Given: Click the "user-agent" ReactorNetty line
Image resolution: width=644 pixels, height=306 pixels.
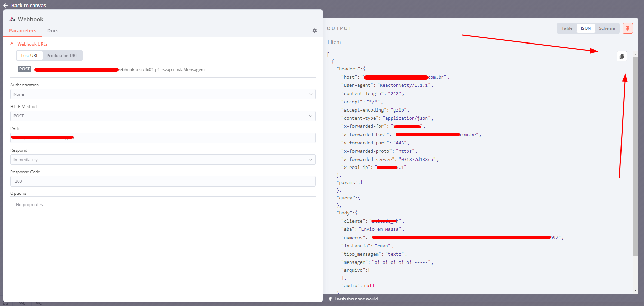Looking at the screenshot, I should point(387,85).
